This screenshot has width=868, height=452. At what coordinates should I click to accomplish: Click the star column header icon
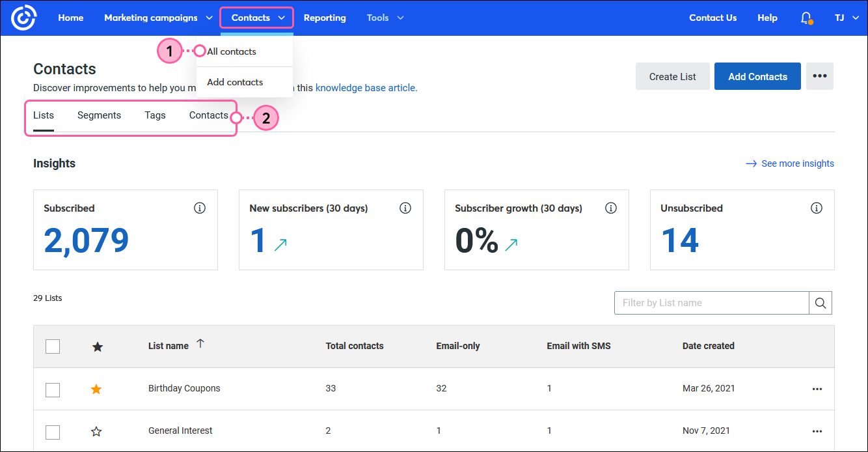pyautogui.click(x=98, y=346)
